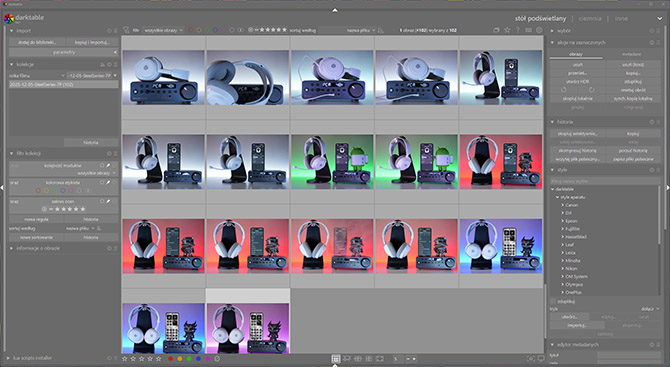Screen dimensions: 670x367
Task: Click the utwórz HDR button
Action: pos(578,82)
